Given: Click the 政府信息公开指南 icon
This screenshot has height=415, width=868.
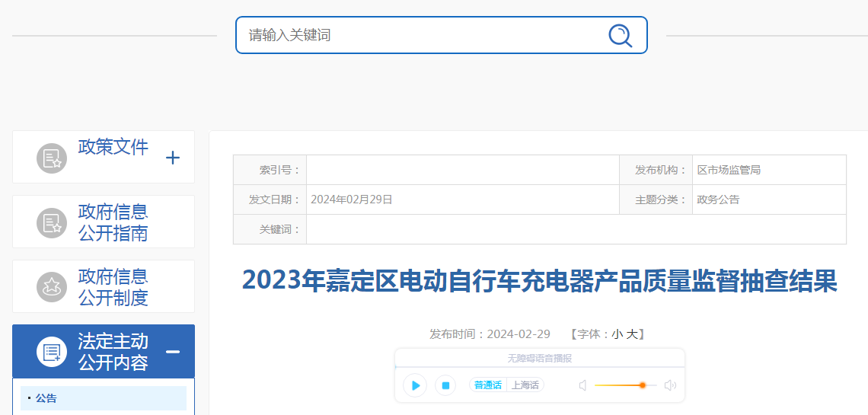Looking at the screenshot, I should (x=52, y=223).
